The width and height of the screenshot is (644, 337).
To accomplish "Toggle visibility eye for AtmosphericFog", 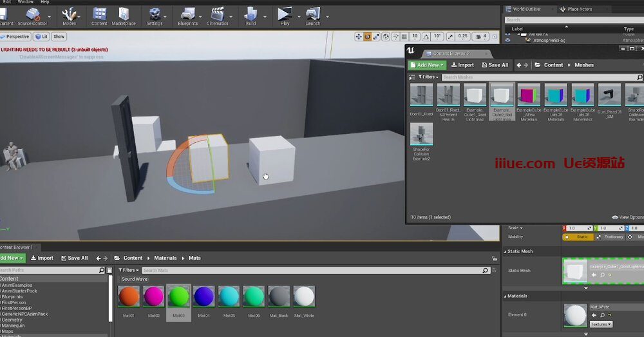I will point(507,41).
